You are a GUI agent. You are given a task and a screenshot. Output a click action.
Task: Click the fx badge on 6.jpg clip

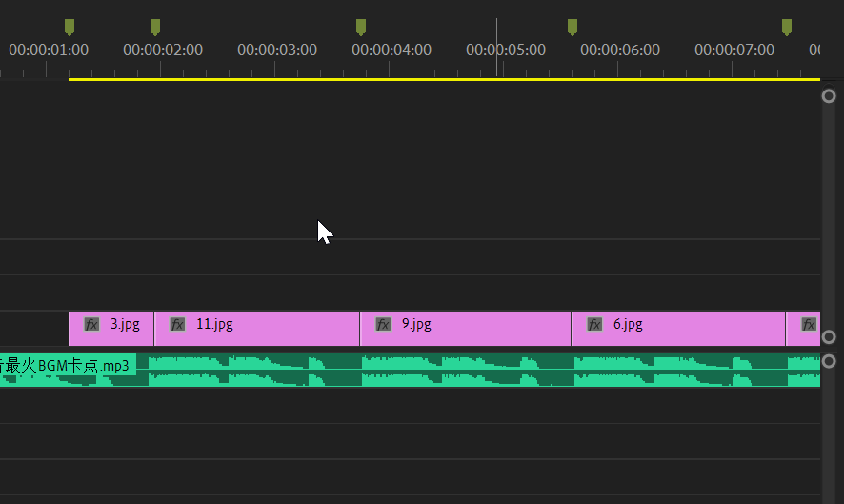click(x=594, y=325)
